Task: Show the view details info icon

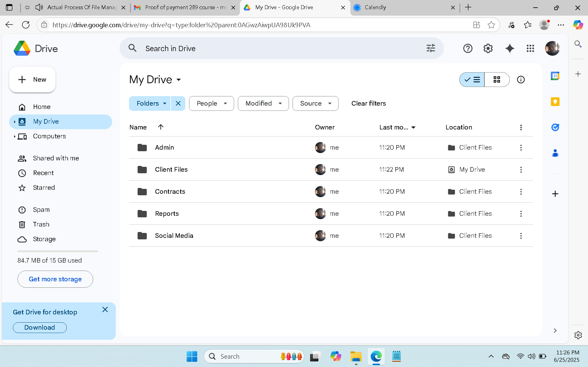Action: (x=521, y=80)
